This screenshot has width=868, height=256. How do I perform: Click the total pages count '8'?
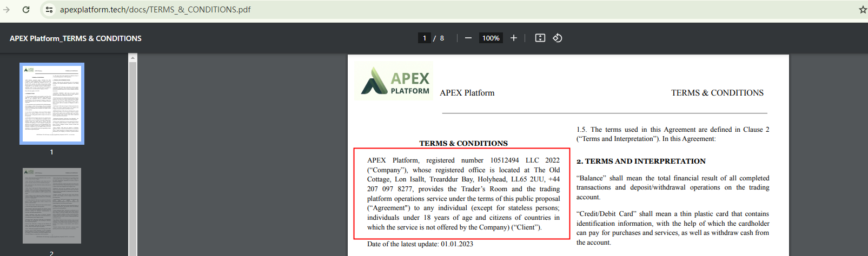(x=442, y=38)
